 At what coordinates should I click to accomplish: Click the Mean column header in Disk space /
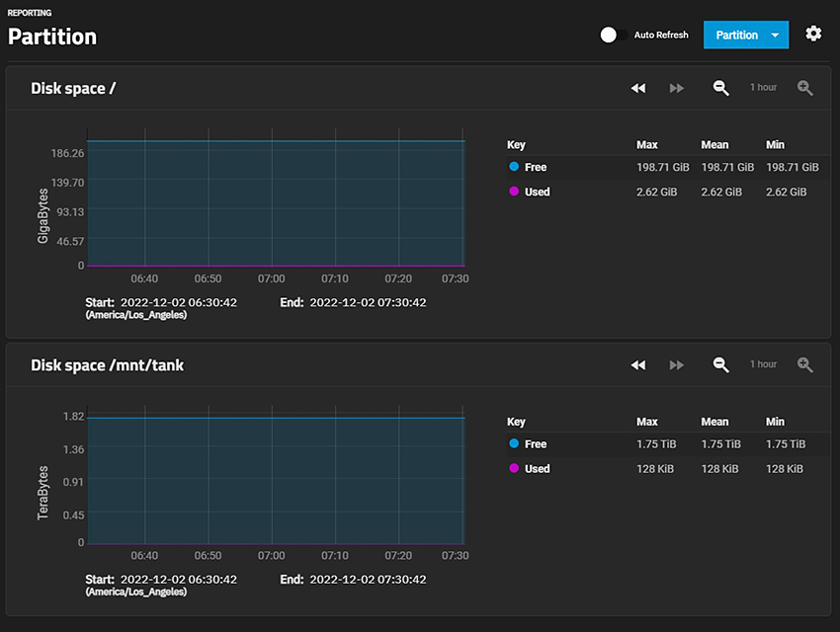[x=714, y=144]
